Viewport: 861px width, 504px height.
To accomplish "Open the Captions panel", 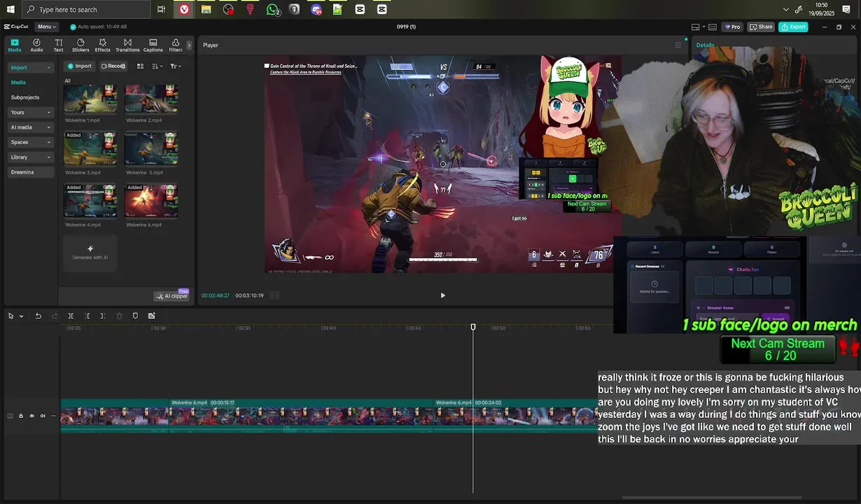I will pyautogui.click(x=153, y=45).
